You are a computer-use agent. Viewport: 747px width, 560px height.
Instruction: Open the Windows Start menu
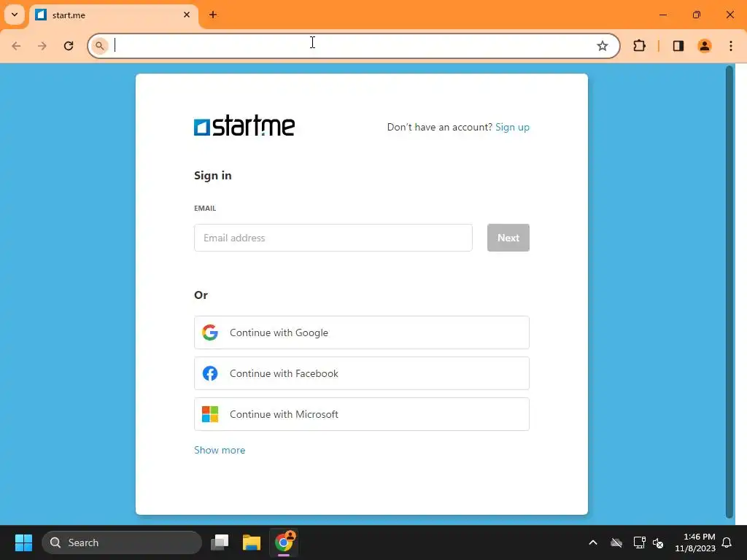(x=23, y=542)
